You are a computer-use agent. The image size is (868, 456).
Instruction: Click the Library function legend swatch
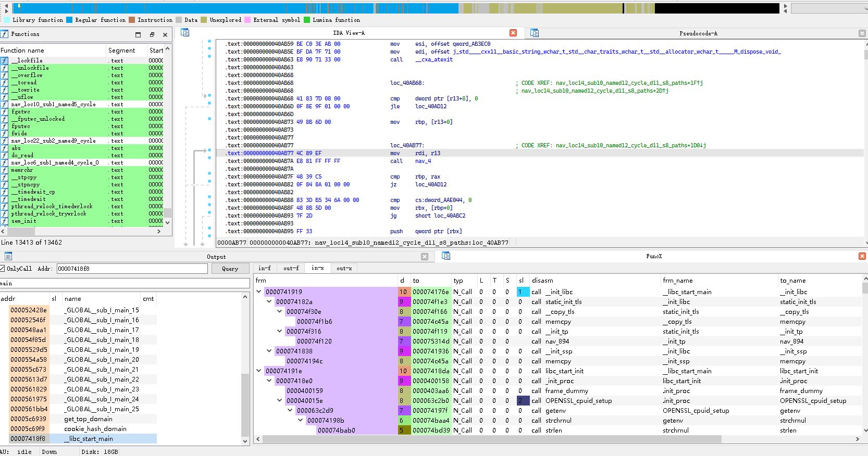(7, 20)
